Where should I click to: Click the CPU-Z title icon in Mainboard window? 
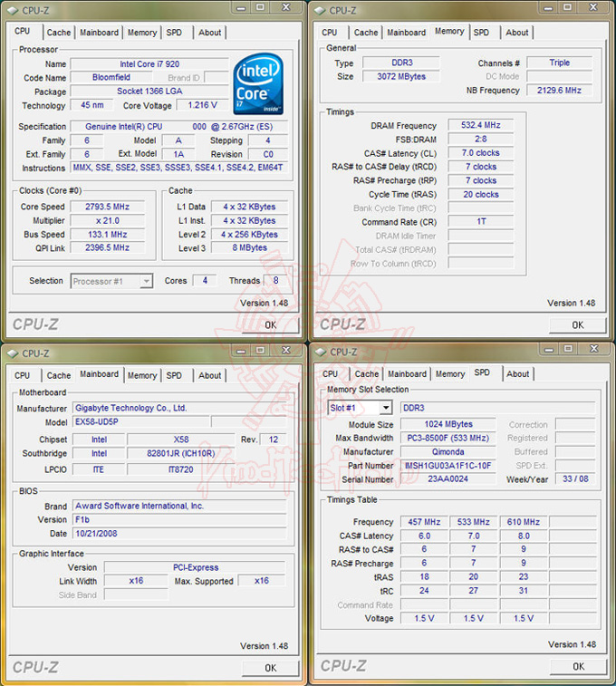[13, 353]
